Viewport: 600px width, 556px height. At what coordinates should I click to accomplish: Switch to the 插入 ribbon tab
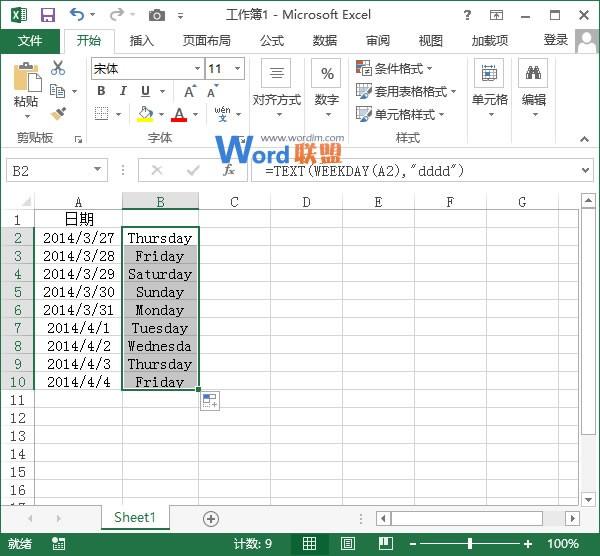[x=142, y=41]
